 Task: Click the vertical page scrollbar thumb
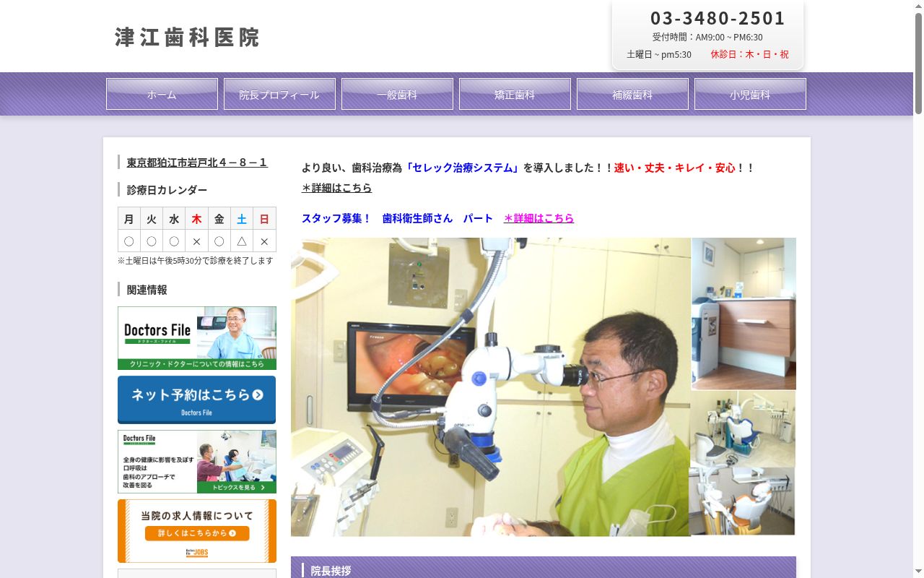point(918,64)
